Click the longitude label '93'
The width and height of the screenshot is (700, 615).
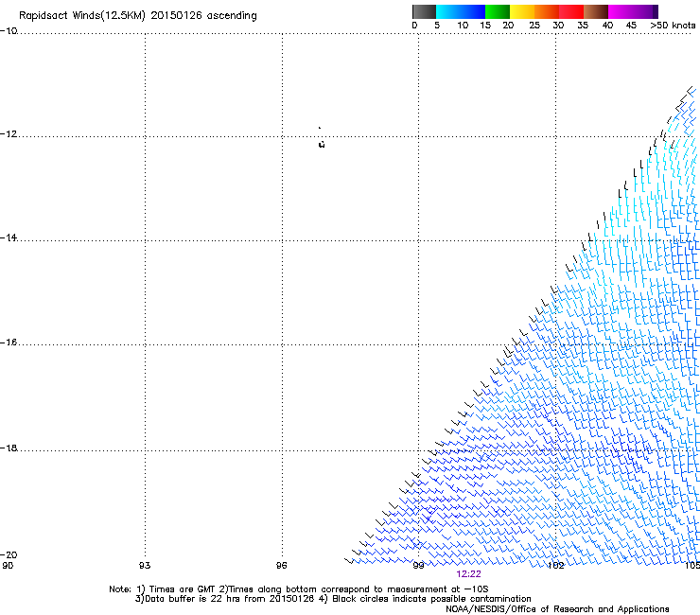[145, 566]
